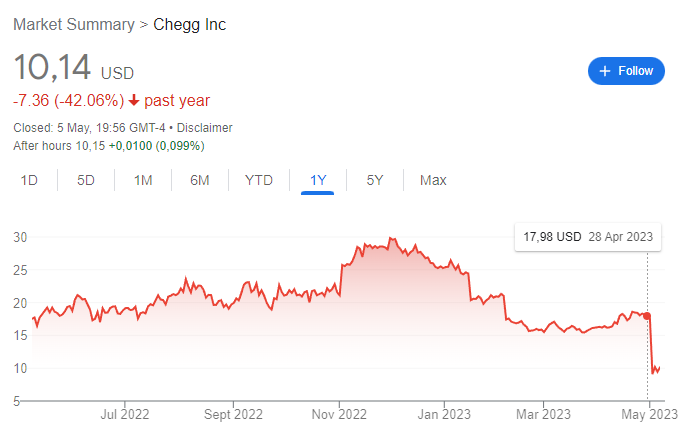The image size is (678, 432).
Task: Click the red data point on chart
Action: (x=647, y=316)
